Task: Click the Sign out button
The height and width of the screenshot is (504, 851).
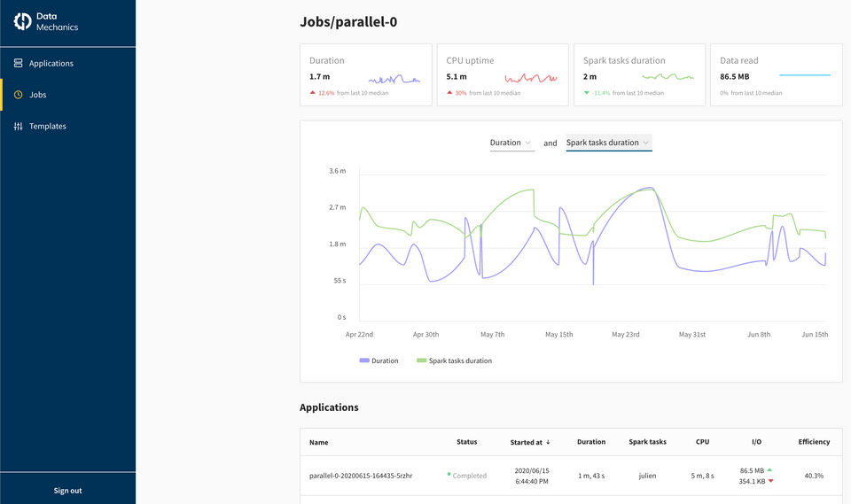Action: 67,490
